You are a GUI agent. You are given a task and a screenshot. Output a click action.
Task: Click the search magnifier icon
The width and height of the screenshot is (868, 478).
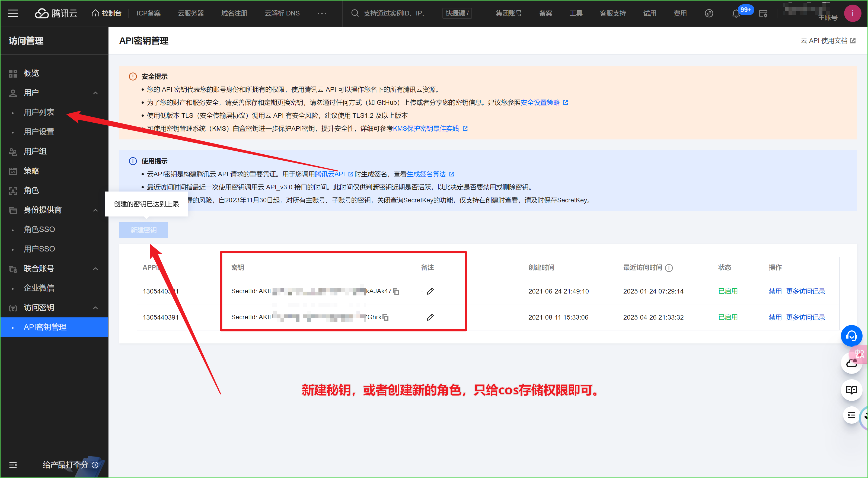pos(355,13)
